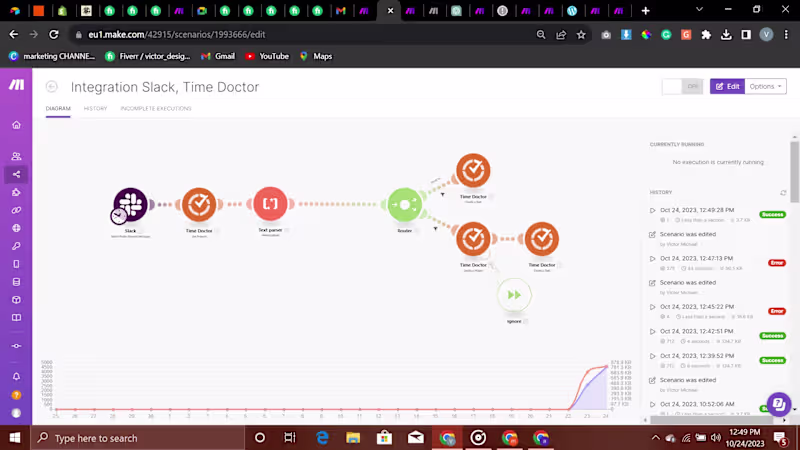Reload the page in Chrome
Image resolution: width=800 pixels, height=450 pixels.
click(54, 35)
